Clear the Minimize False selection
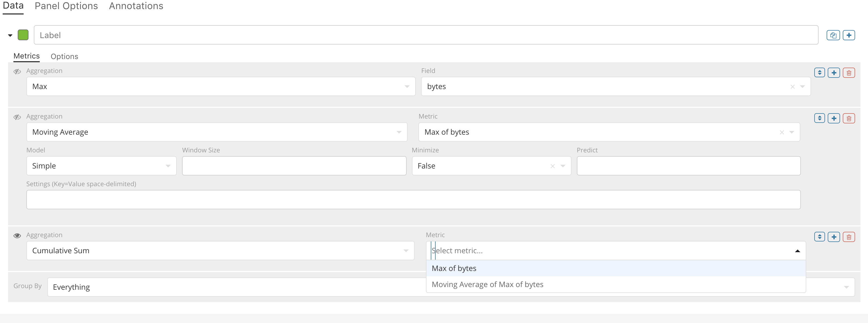Viewport: 868px width, 323px height. coord(553,166)
